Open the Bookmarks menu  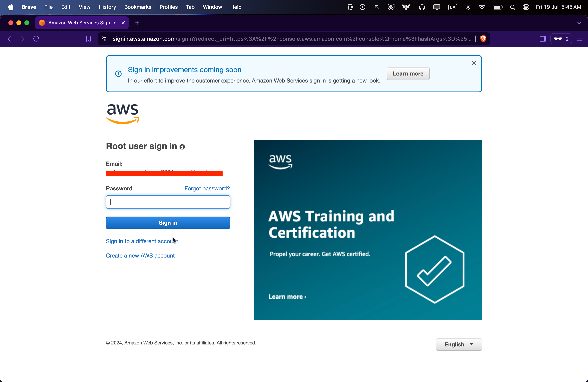138,7
